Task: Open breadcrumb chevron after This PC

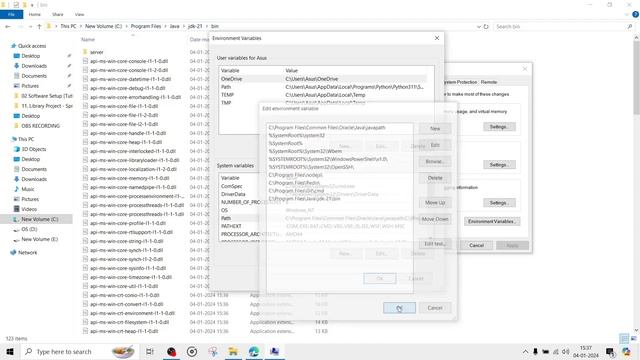Action: (81, 27)
